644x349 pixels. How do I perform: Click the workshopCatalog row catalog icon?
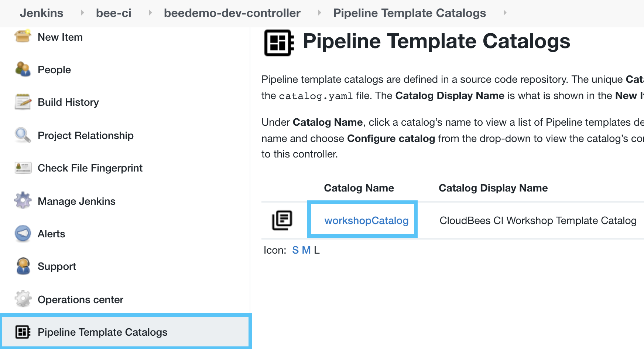click(x=282, y=220)
